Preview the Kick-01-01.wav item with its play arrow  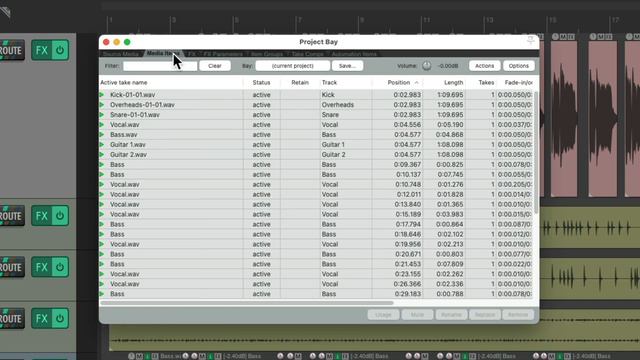point(102,95)
